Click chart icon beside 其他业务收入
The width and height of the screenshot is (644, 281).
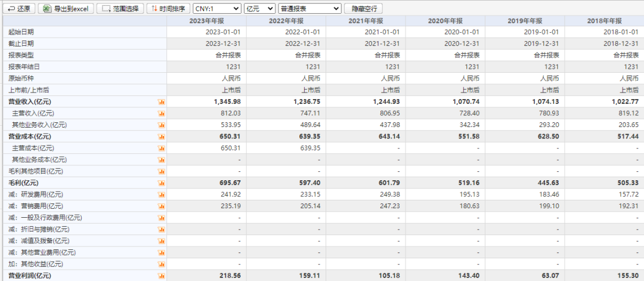(161, 125)
